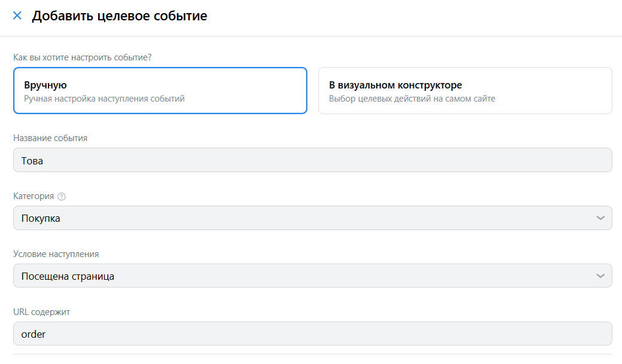This screenshot has height=364, width=622.
Task: Focus the URL содержит input field
Action: (312, 334)
